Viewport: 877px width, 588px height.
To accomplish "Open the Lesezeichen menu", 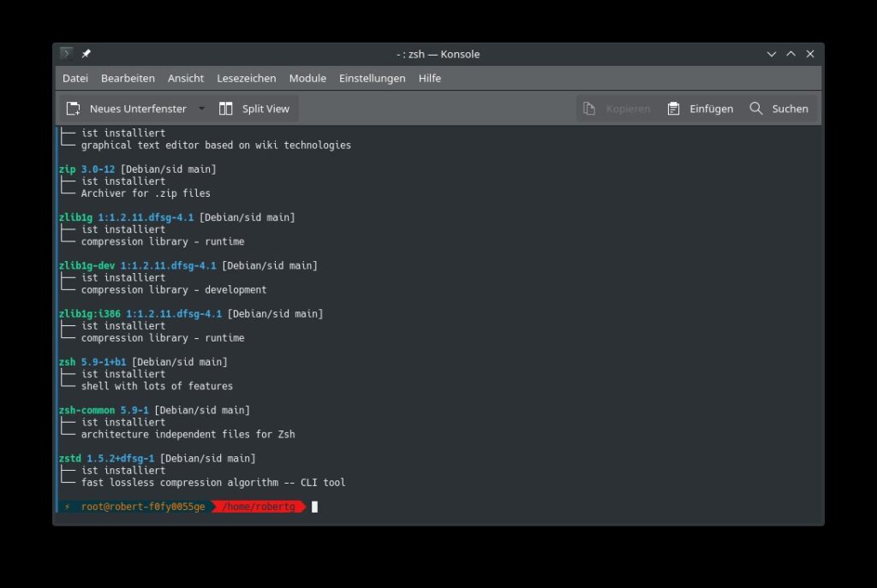I will [247, 78].
